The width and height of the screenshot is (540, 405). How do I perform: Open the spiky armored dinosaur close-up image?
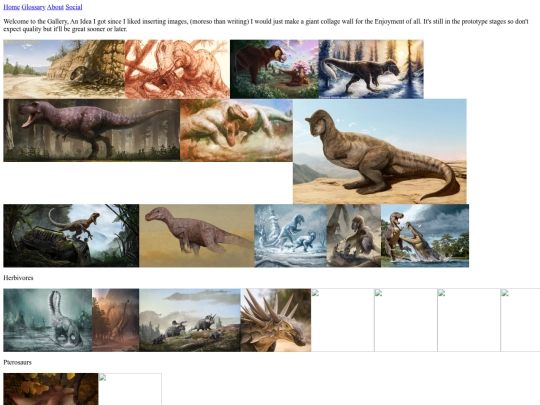pyautogui.click(x=276, y=320)
